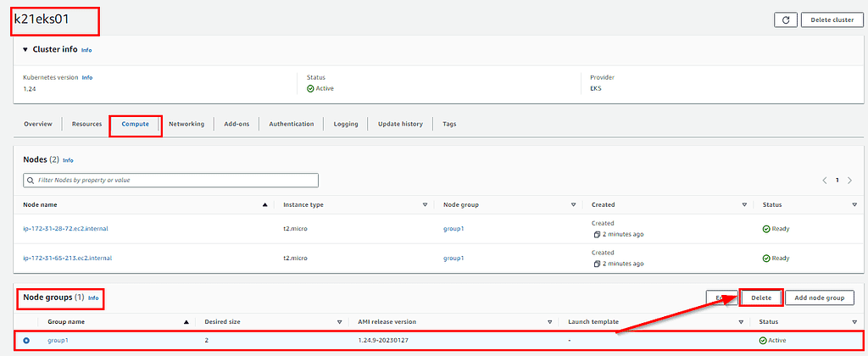This screenshot has height=356, width=868.
Task: Click Instance type column sort icon
Action: coord(424,204)
